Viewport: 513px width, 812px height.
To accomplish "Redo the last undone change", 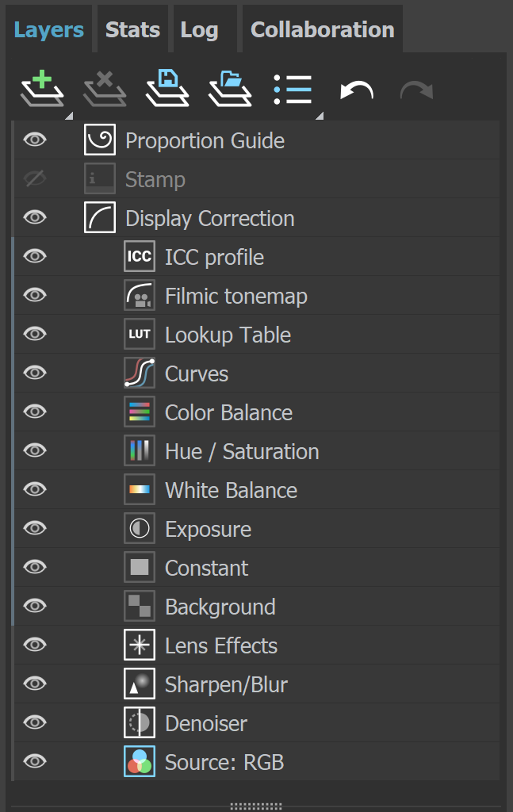I will [415, 89].
